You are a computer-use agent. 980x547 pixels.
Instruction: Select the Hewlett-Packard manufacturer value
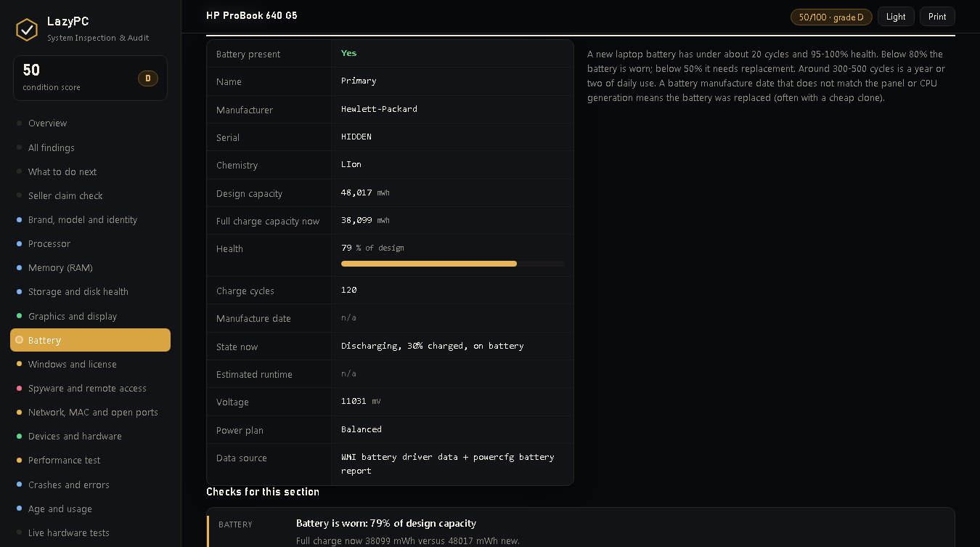(379, 109)
